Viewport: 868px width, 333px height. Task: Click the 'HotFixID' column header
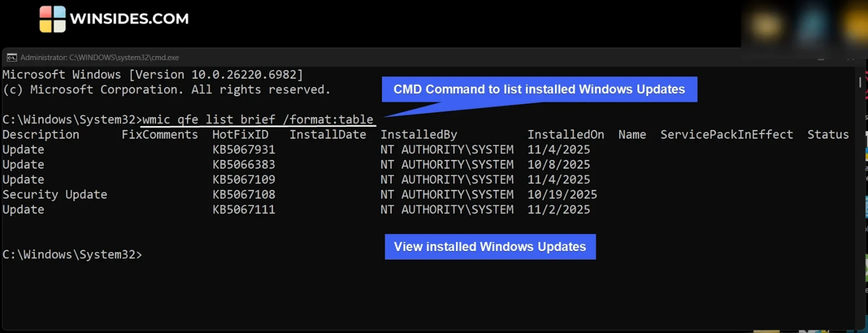[x=240, y=135]
